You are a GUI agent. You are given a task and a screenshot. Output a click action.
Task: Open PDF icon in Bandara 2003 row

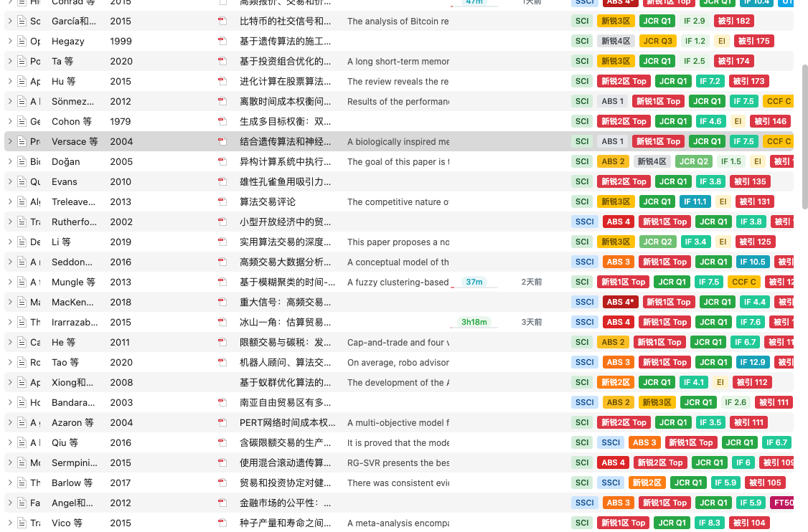[x=222, y=403]
